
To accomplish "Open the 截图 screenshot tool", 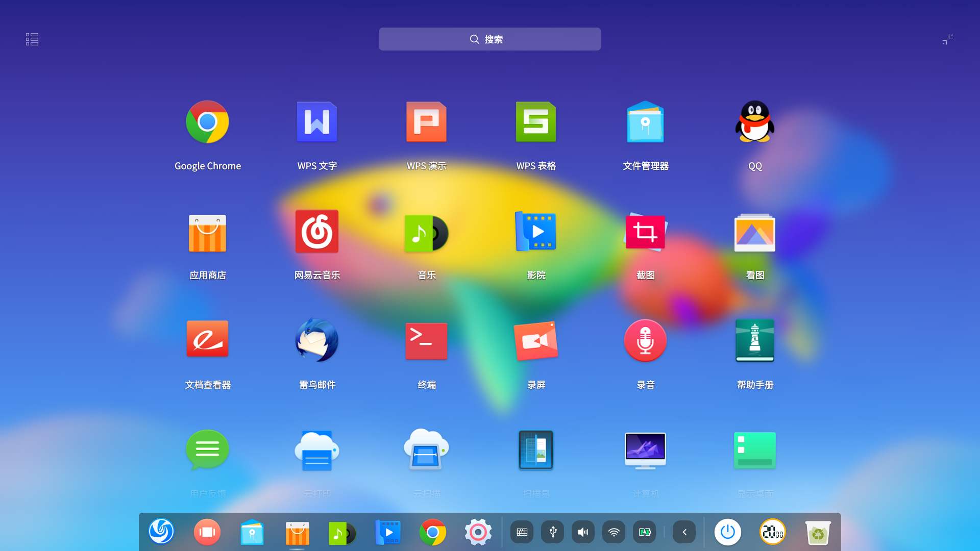I will 645,232.
